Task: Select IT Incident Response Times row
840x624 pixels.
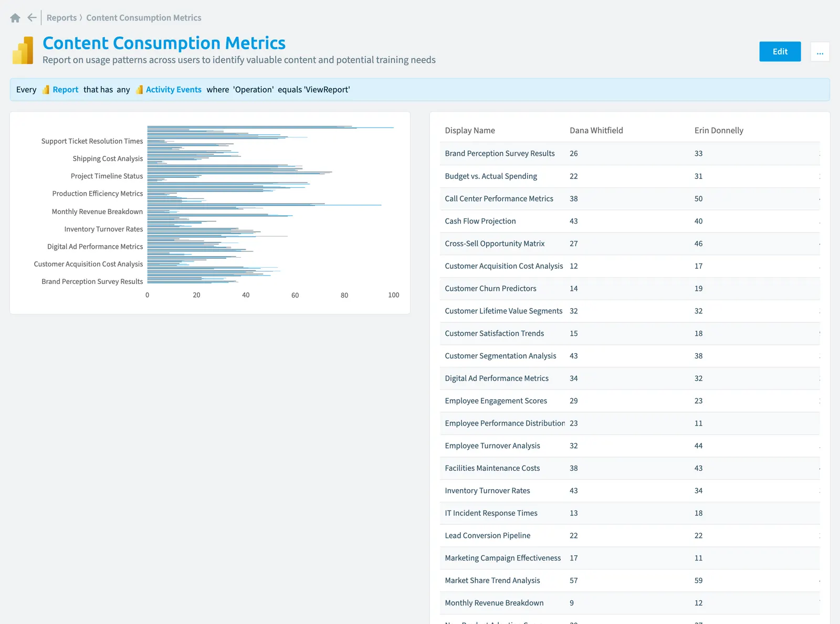Action: (x=629, y=513)
